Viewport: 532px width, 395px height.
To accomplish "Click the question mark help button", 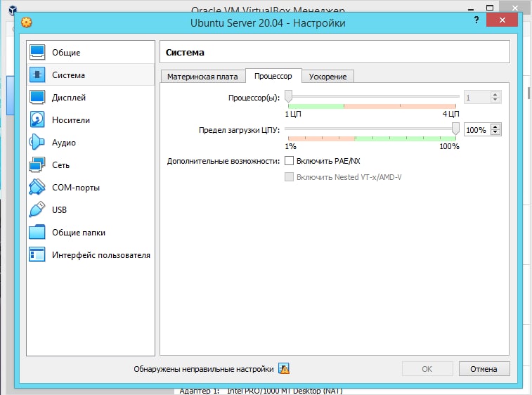I will pyautogui.click(x=476, y=20).
